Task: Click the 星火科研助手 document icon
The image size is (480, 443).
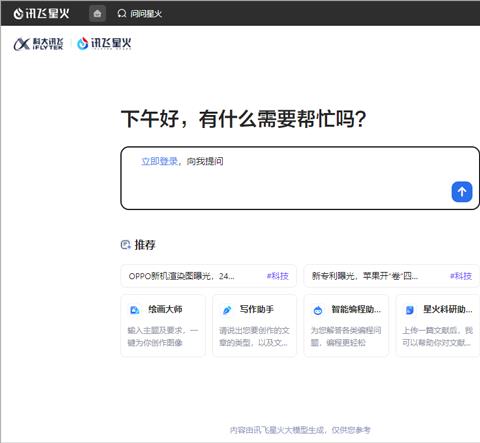Action: [410, 310]
